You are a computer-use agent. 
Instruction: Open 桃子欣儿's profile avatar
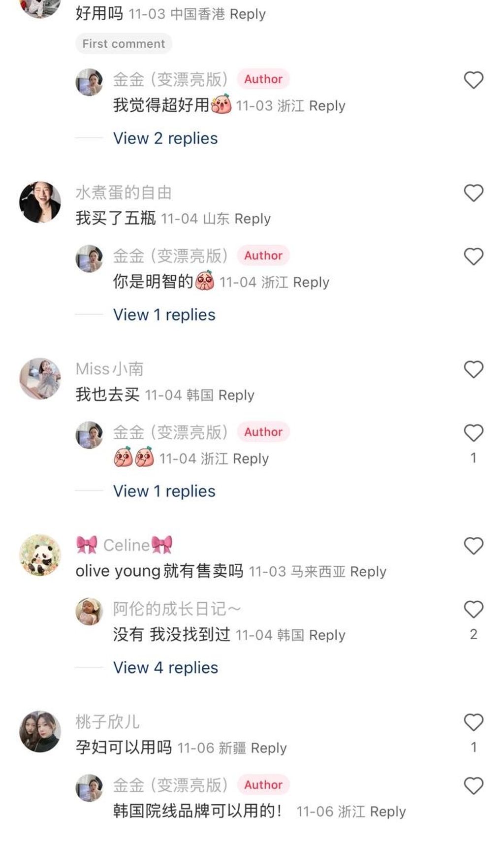(40, 731)
